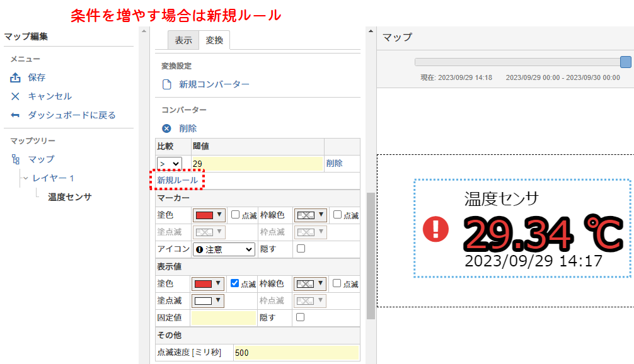Click the map timeline slider track
634x364 pixels.
click(517, 62)
